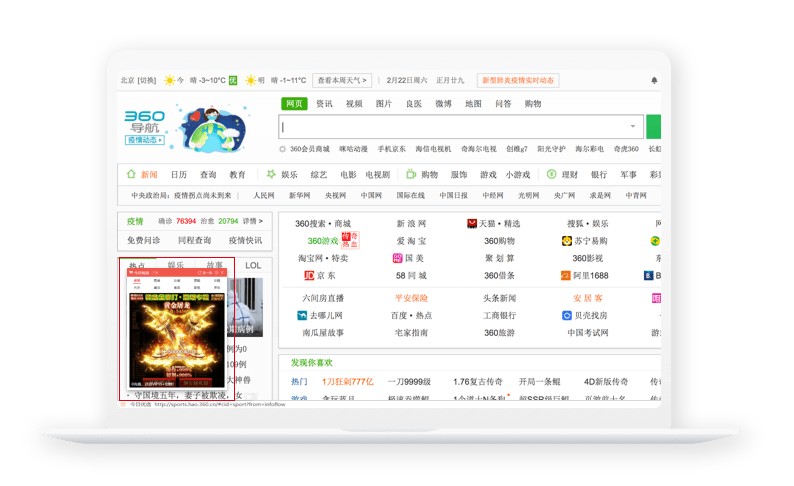Screen dimensions: 794x486
Task: Click the Suning icon beside 苏宁易购
Action: (x=567, y=241)
